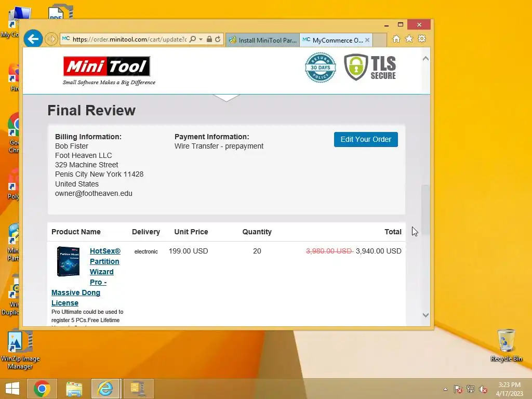The image size is (532, 399).
Task: Minimize the Internet Explorer window
Action: click(x=387, y=25)
